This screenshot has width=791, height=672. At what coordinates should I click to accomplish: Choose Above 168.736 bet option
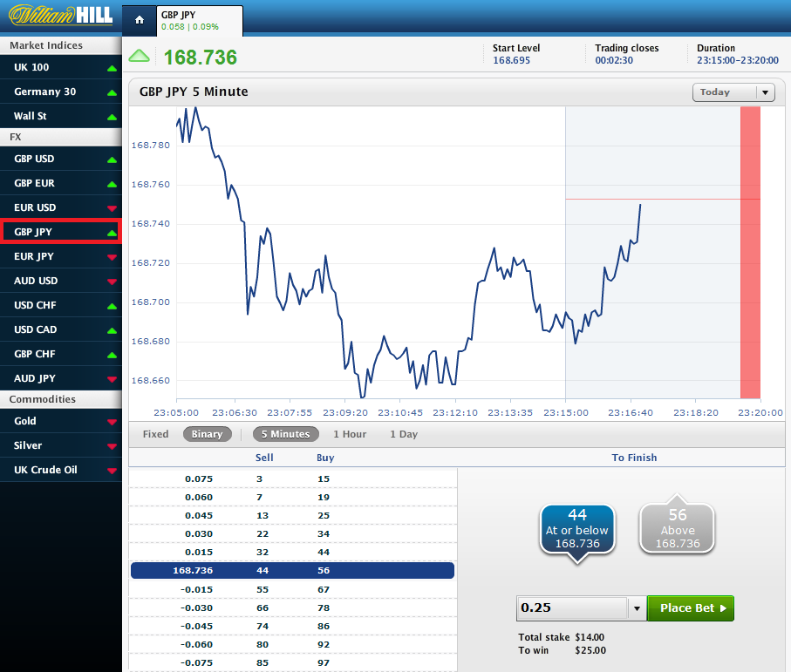coord(678,528)
